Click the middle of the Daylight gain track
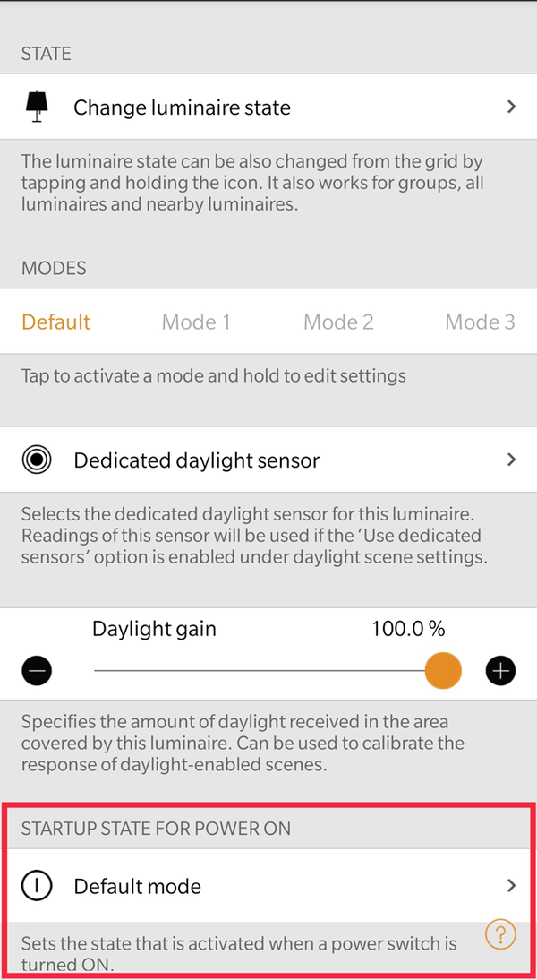Image resolution: width=537 pixels, height=980 pixels. coord(260,670)
